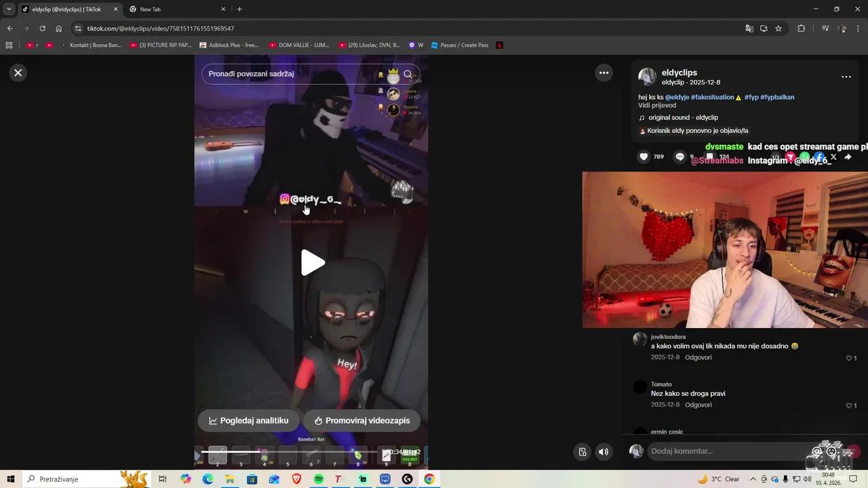This screenshot has height=488, width=868.
Task: Play the paused TikTok video
Action: pyautogui.click(x=313, y=263)
